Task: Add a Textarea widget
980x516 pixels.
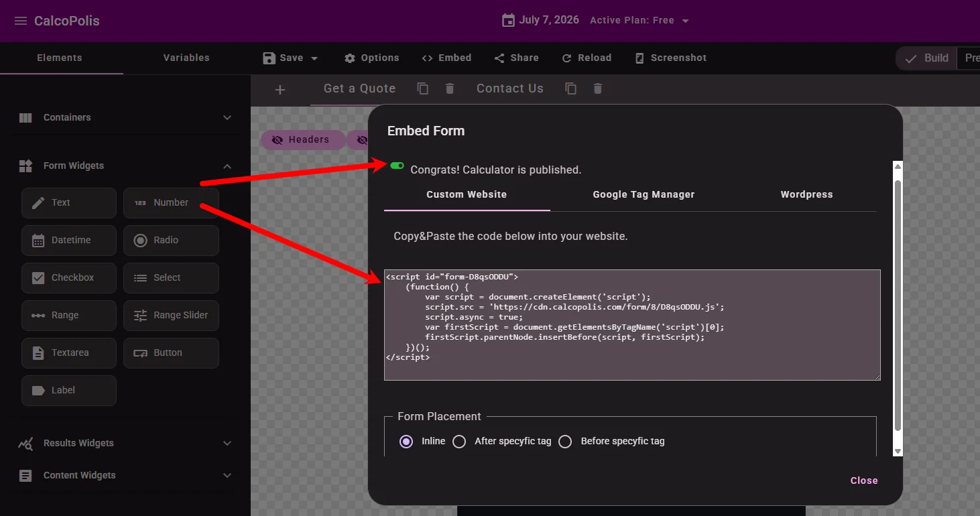Action: click(69, 352)
